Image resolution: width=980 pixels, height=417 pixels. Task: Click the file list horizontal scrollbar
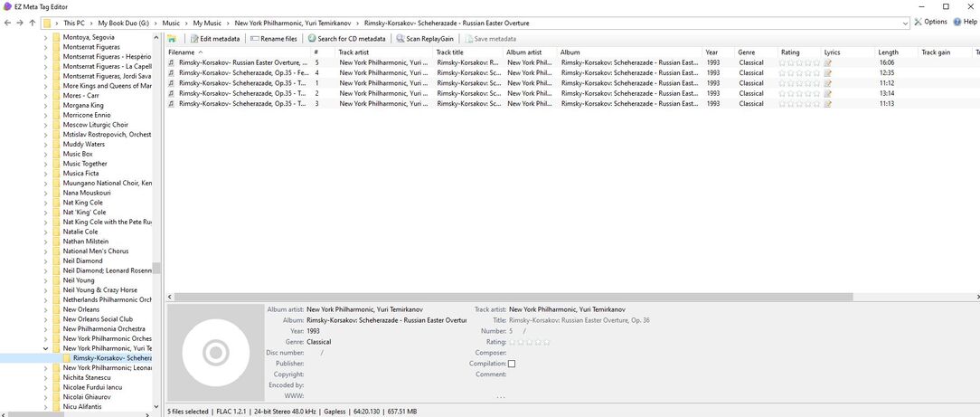click(513, 297)
